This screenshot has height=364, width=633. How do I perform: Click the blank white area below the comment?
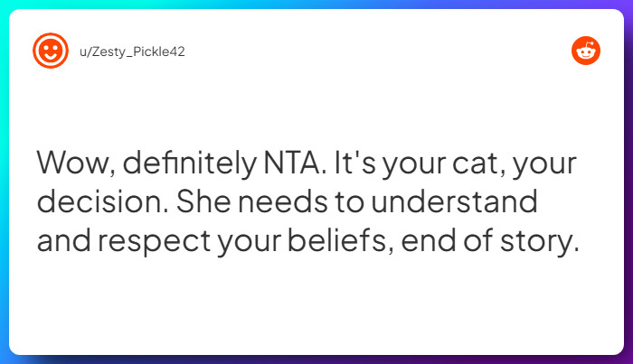tap(316, 307)
